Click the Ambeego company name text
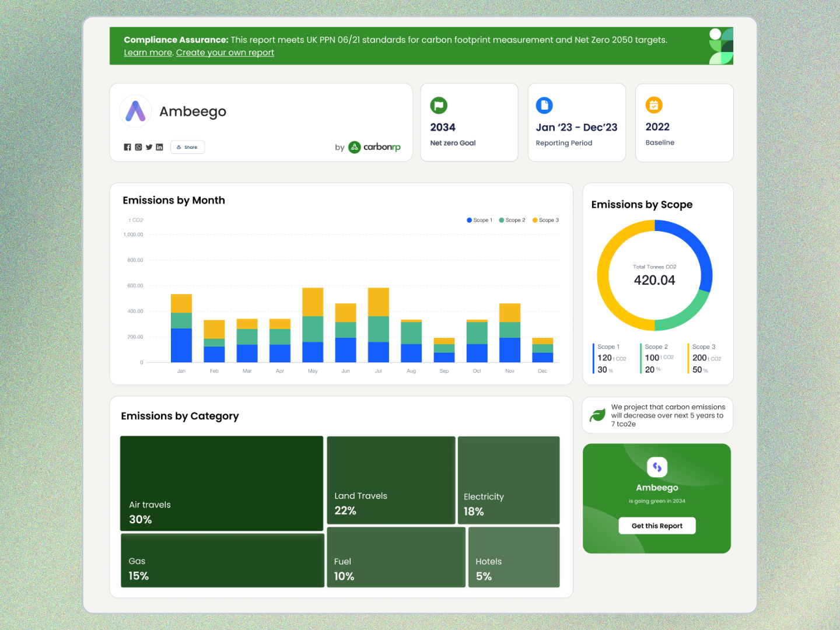The height and width of the screenshot is (630, 840). (x=192, y=111)
